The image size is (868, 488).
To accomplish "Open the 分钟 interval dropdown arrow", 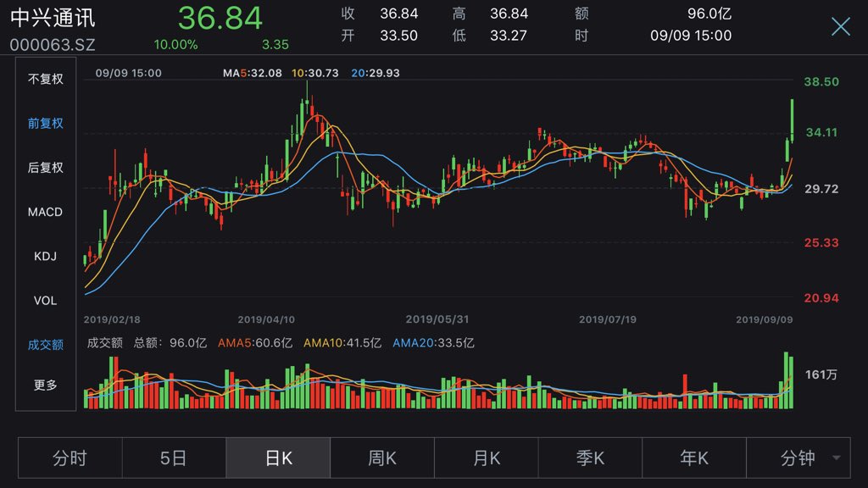I will (x=837, y=457).
